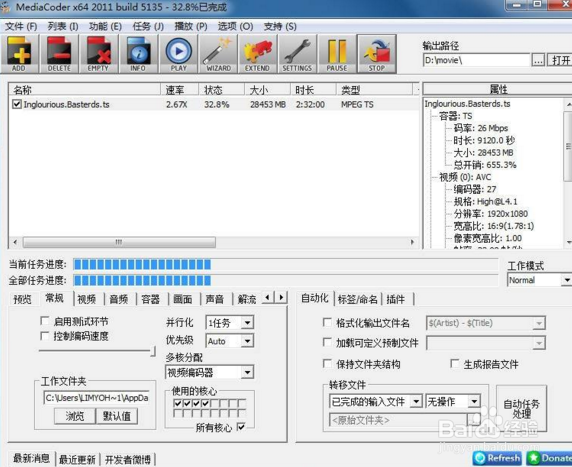Click the PAUSE toolbar icon
Viewport: 572px width, 467px height.
(337, 54)
